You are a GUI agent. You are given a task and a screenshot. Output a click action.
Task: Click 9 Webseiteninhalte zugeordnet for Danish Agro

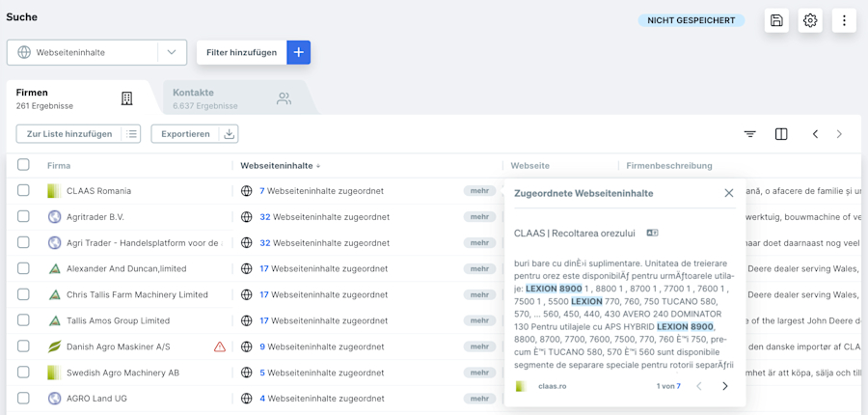(321, 346)
